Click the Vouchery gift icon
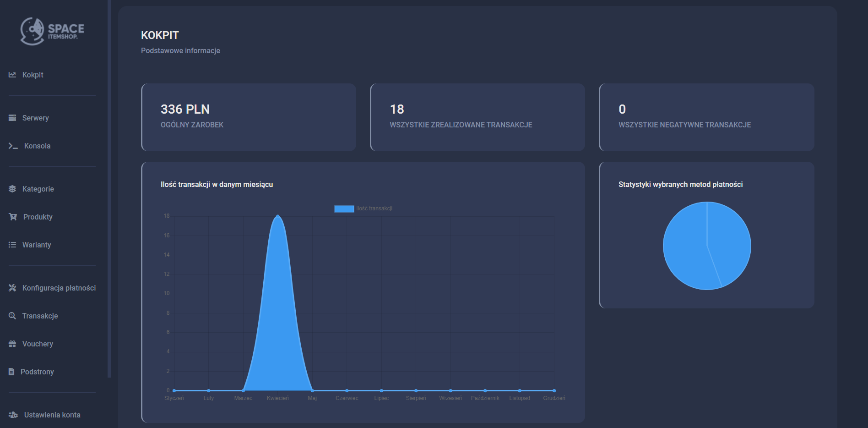 [x=12, y=344]
